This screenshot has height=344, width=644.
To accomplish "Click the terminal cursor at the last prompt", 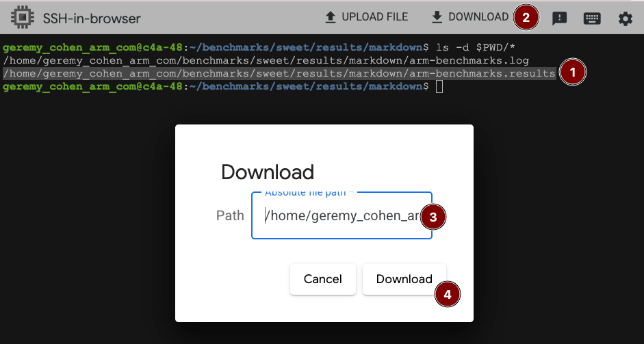I will pos(439,87).
